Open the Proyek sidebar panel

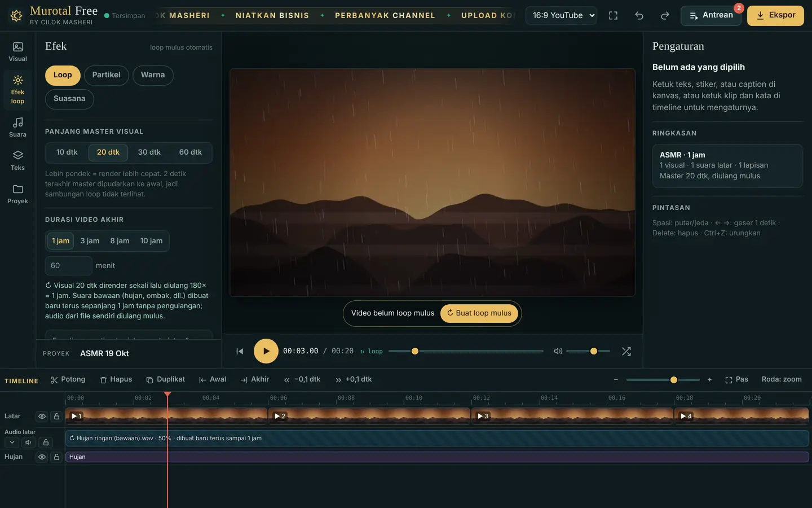(x=17, y=194)
